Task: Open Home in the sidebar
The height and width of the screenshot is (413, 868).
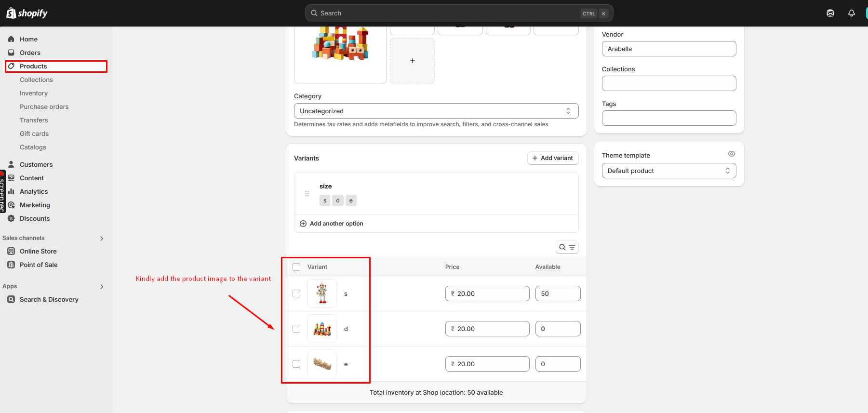Action: (28, 39)
